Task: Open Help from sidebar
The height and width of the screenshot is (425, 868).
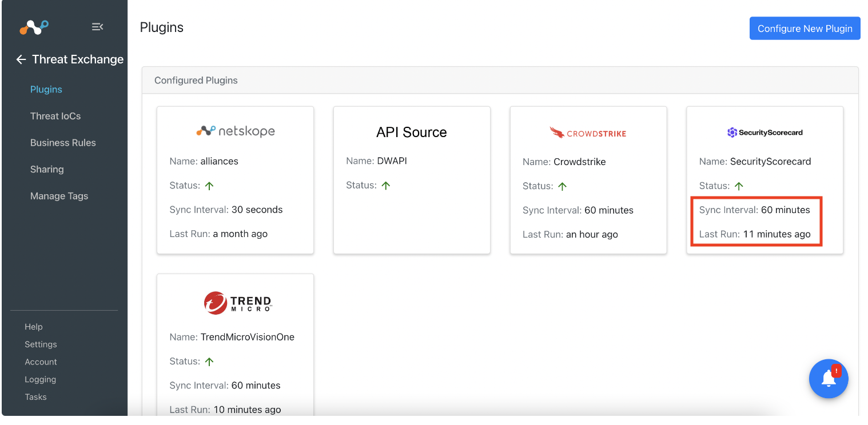Action: point(34,327)
